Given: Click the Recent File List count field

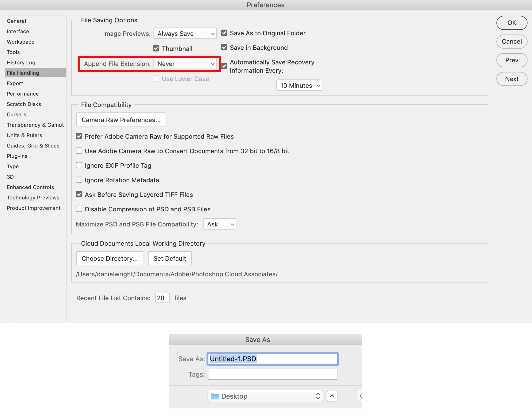Looking at the screenshot, I should point(162,298).
